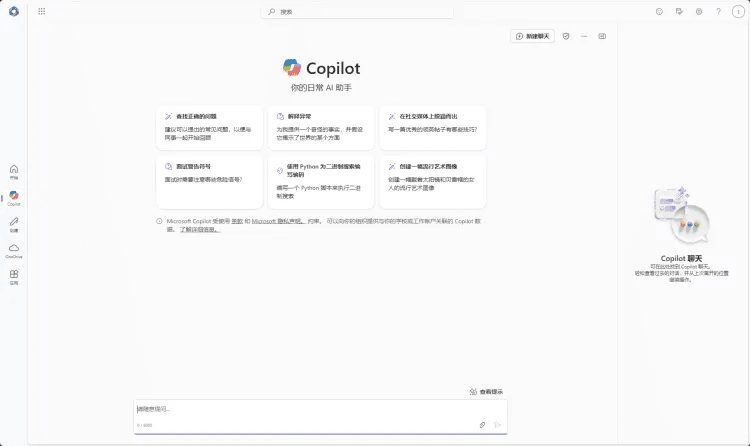The image size is (750, 446).
Task: Open 查看提示 view prompts button
Action: (x=486, y=392)
